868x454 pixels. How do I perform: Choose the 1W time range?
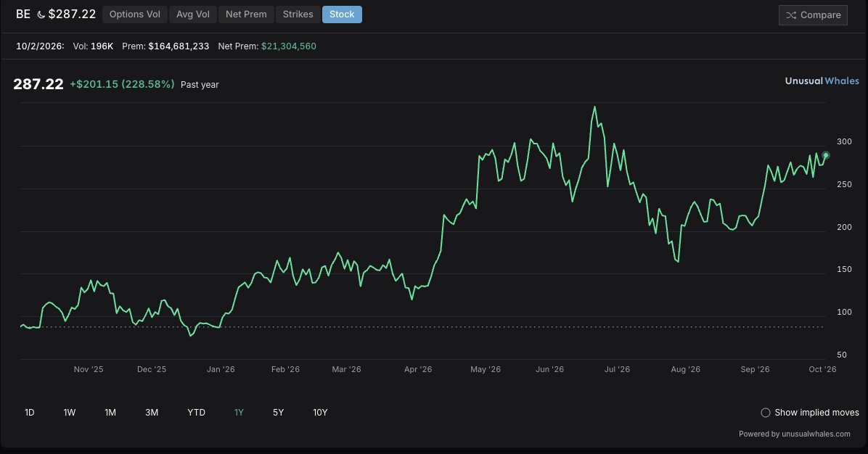(69, 413)
